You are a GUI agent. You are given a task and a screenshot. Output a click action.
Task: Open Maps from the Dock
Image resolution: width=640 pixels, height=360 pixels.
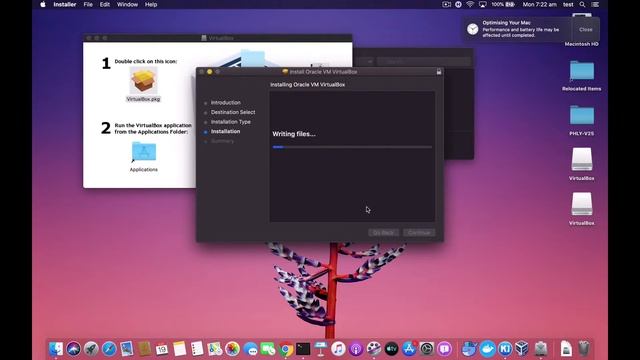(215, 349)
